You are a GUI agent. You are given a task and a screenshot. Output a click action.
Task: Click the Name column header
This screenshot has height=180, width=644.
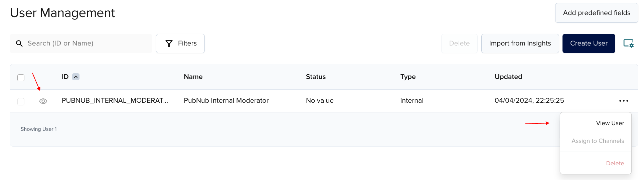click(193, 77)
